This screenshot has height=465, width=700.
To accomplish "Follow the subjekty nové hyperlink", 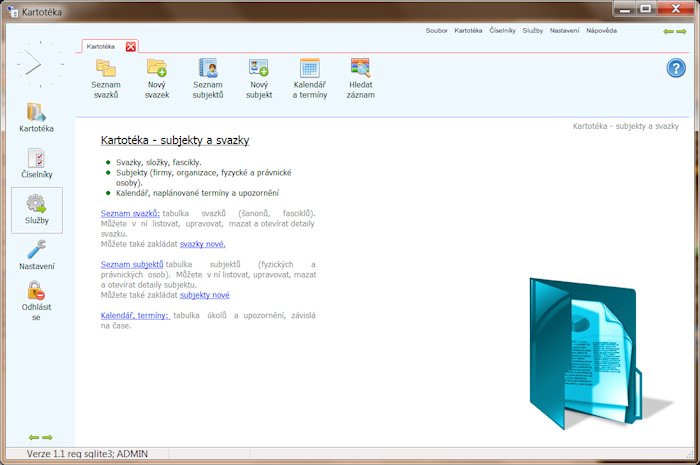I will (x=204, y=295).
